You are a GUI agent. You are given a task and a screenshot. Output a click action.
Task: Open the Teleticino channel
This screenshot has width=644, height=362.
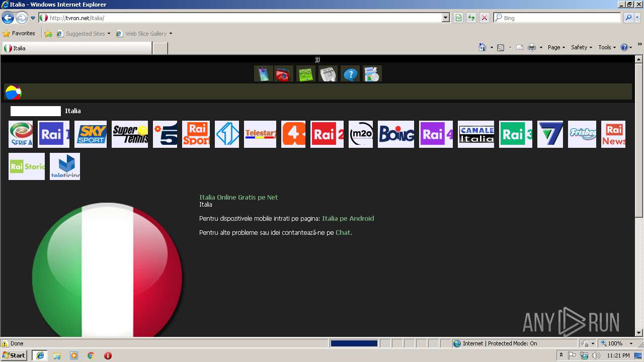click(x=65, y=166)
